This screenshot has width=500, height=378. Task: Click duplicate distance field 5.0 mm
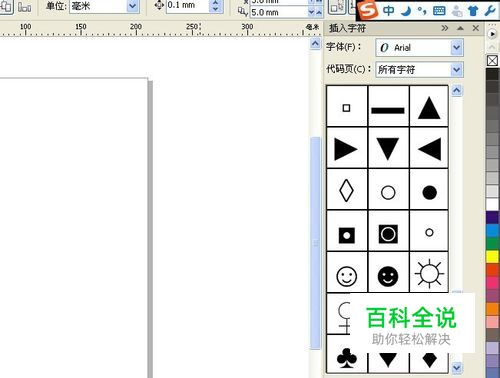[x=279, y=13]
